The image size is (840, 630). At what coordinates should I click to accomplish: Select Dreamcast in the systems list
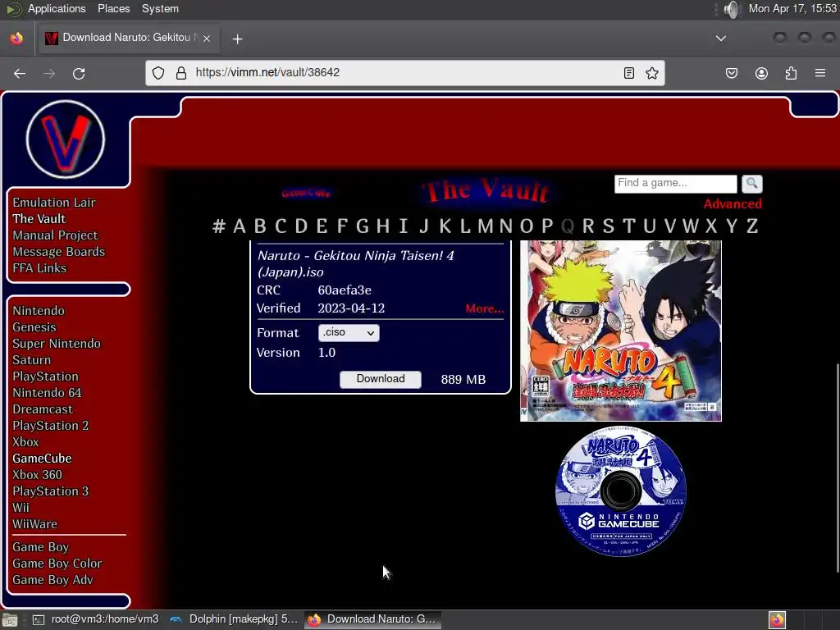coord(43,409)
